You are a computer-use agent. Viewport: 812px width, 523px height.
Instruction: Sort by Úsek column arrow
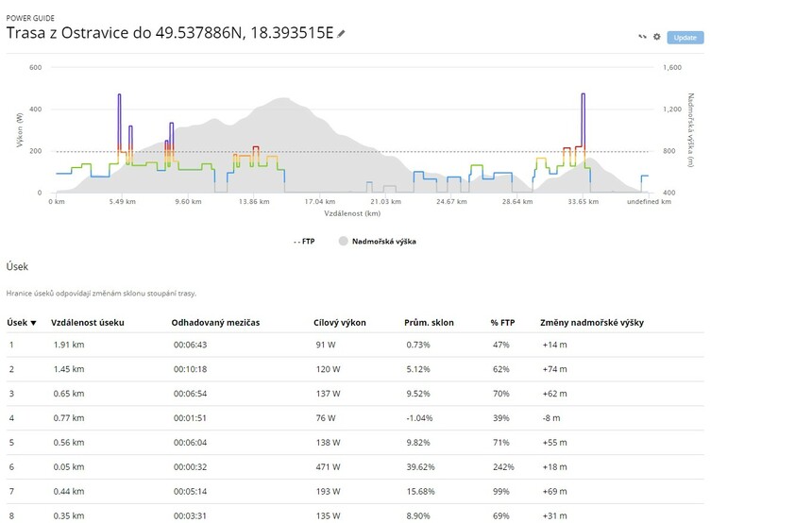point(35,322)
